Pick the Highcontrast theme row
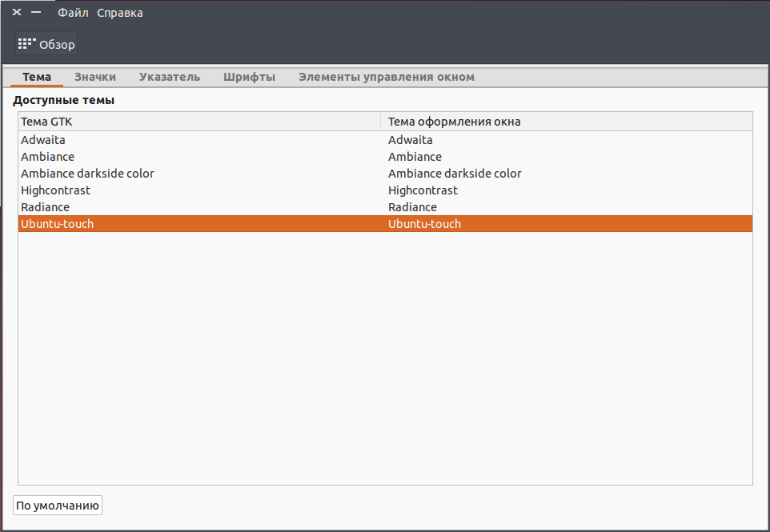The width and height of the screenshot is (770, 532). (x=385, y=190)
